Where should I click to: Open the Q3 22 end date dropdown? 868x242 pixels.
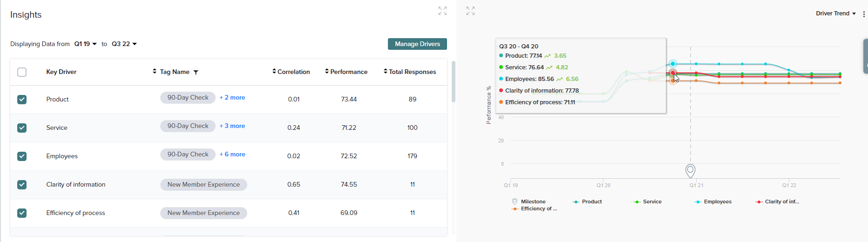point(124,44)
